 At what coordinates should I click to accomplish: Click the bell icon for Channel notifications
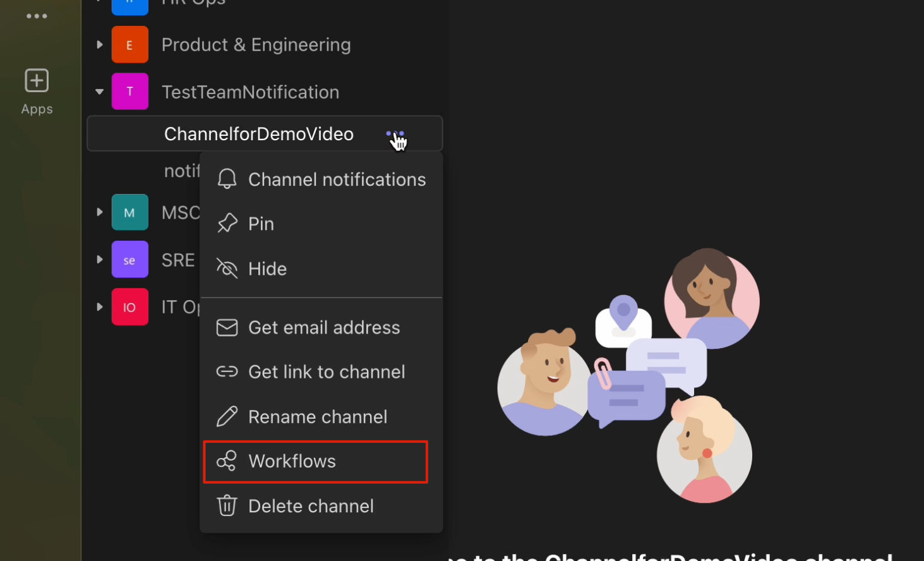[x=227, y=179]
